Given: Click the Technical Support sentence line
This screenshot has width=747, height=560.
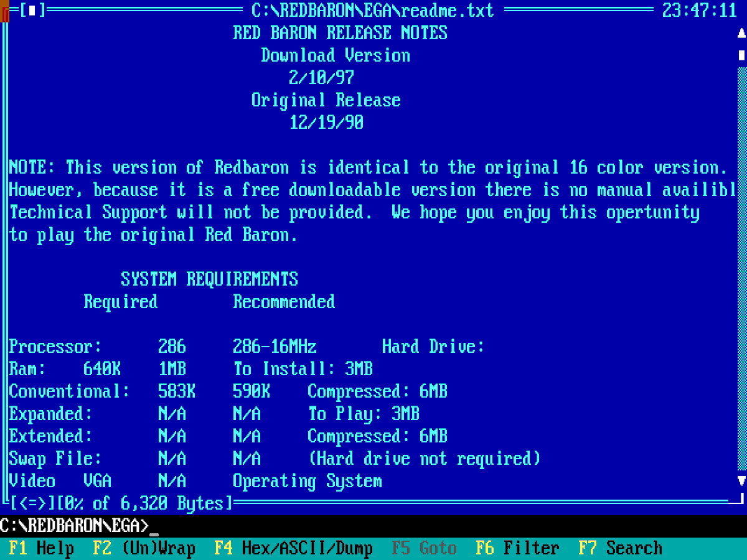Looking at the screenshot, I should coord(354,212).
